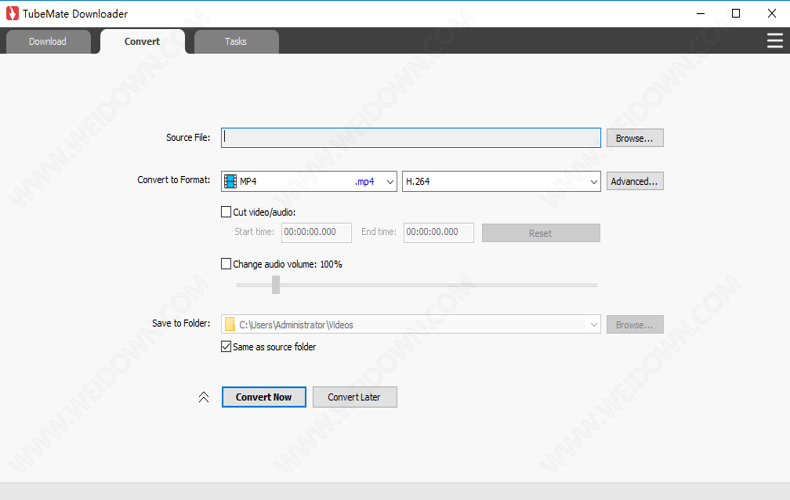
Task: Click the TubeMate Downloader logo icon
Action: click(12, 14)
